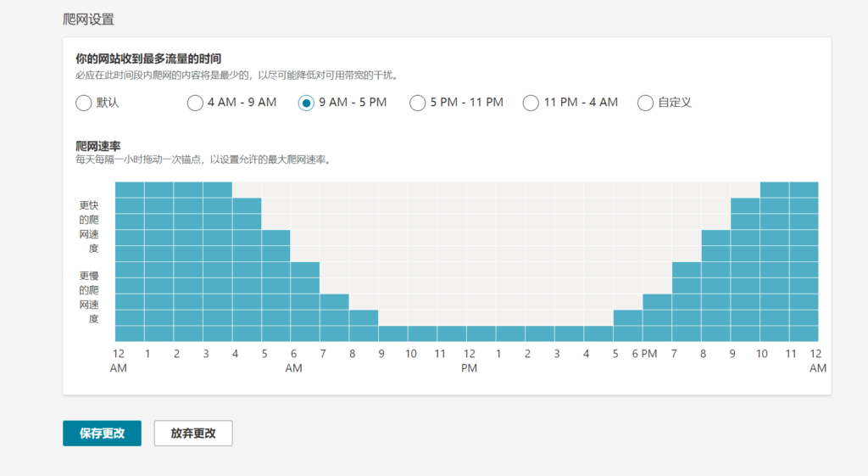Click the bar between 5 PM and 6 PM
This screenshot has height=476, width=868.
[627, 326]
